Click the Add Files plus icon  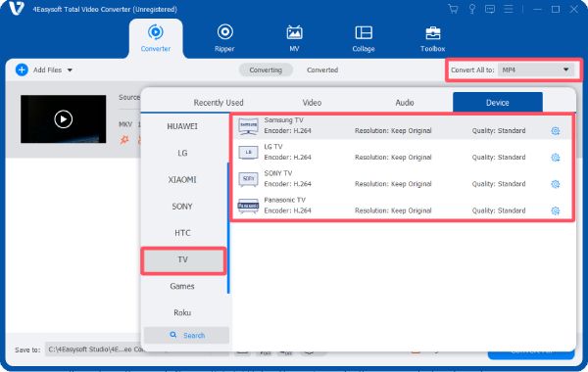tap(22, 70)
